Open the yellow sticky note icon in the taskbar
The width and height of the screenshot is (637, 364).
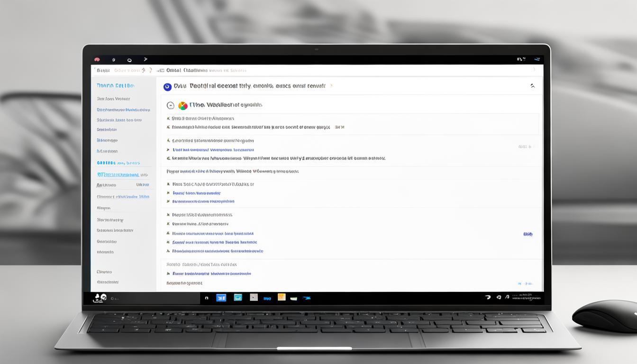(281, 297)
